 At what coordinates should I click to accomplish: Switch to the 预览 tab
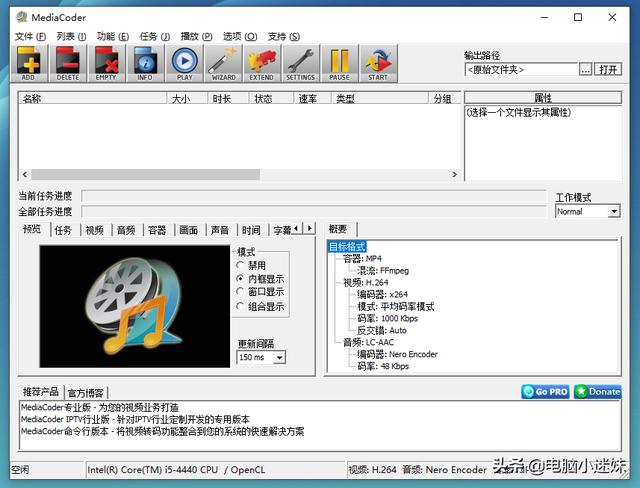32,229
